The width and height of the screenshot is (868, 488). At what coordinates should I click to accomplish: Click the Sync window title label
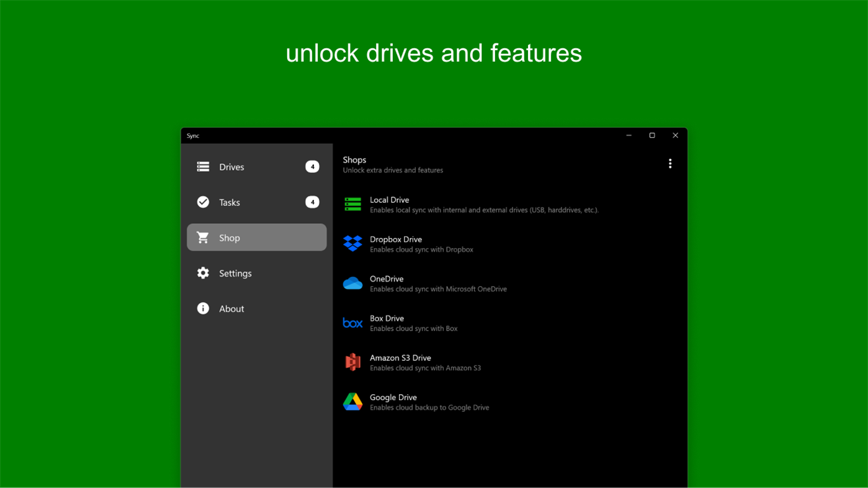192,135
